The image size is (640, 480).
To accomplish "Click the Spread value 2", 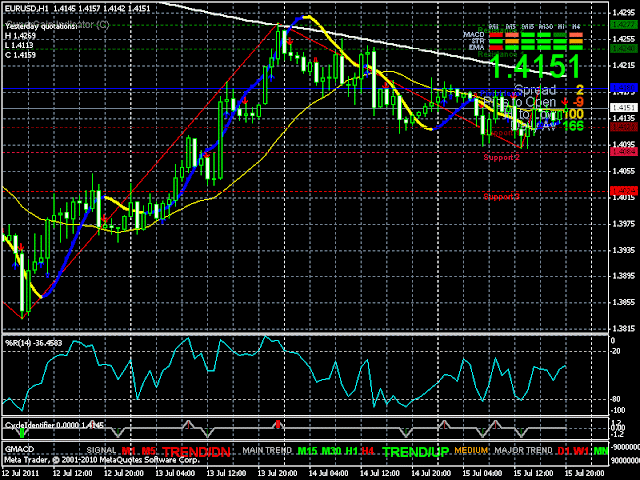I will click(x=580, y=90).
